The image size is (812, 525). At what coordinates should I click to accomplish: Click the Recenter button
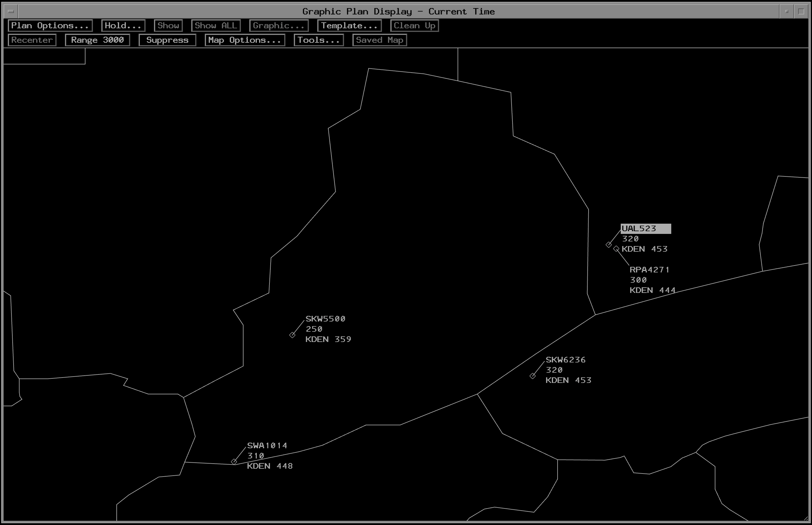point(32,40)
